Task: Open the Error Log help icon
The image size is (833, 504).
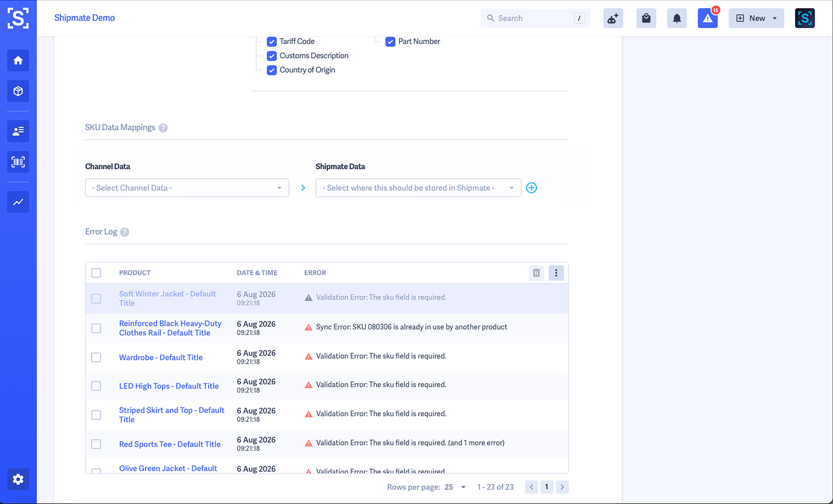Action: pos(125,232)
